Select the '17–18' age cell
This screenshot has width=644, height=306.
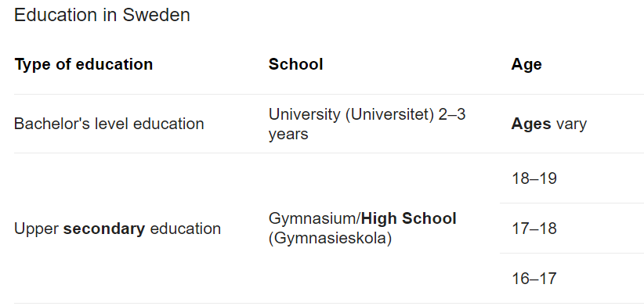click(534, 229)
